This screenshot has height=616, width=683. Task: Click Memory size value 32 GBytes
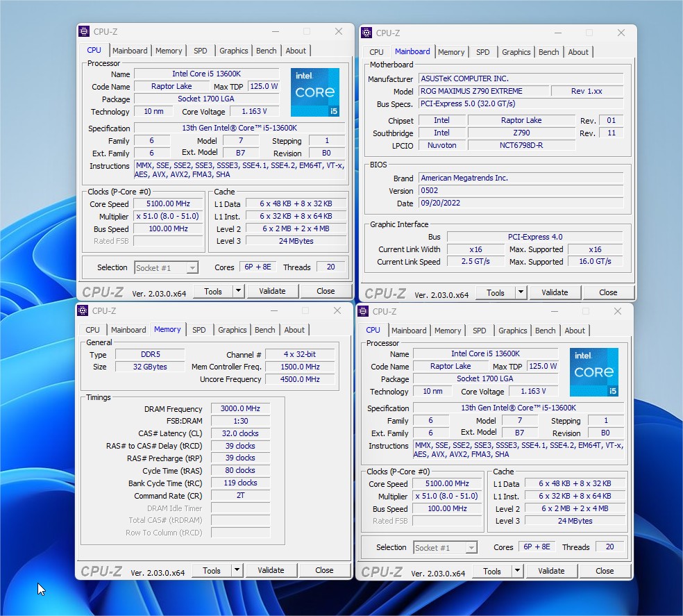click(x=151, y=367)
